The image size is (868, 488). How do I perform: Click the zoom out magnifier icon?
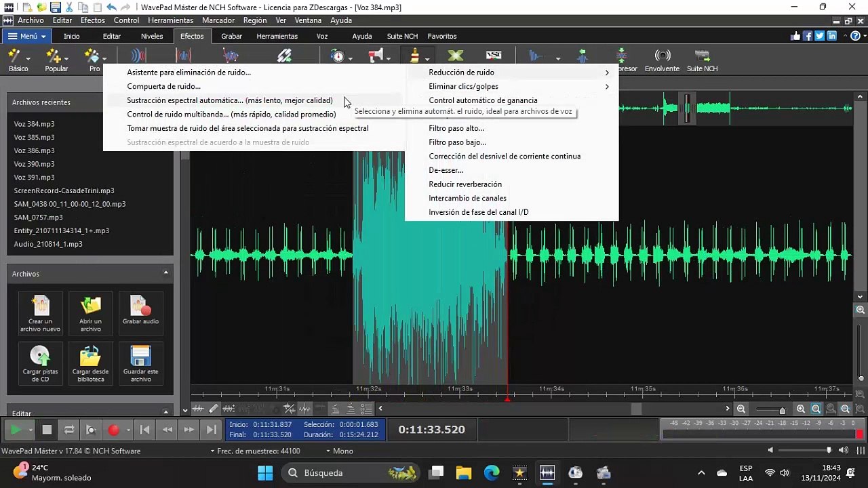click(741, 409)
